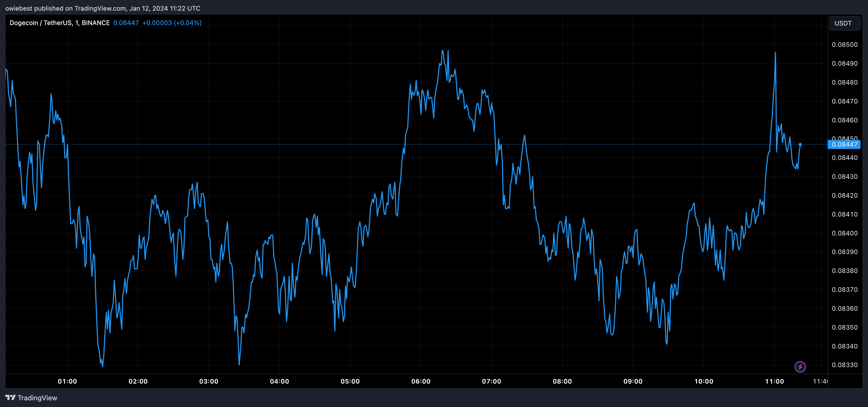Click the latest price dot on the line
This screenshot has height=407, width=868.
click(x=800, y=144)
